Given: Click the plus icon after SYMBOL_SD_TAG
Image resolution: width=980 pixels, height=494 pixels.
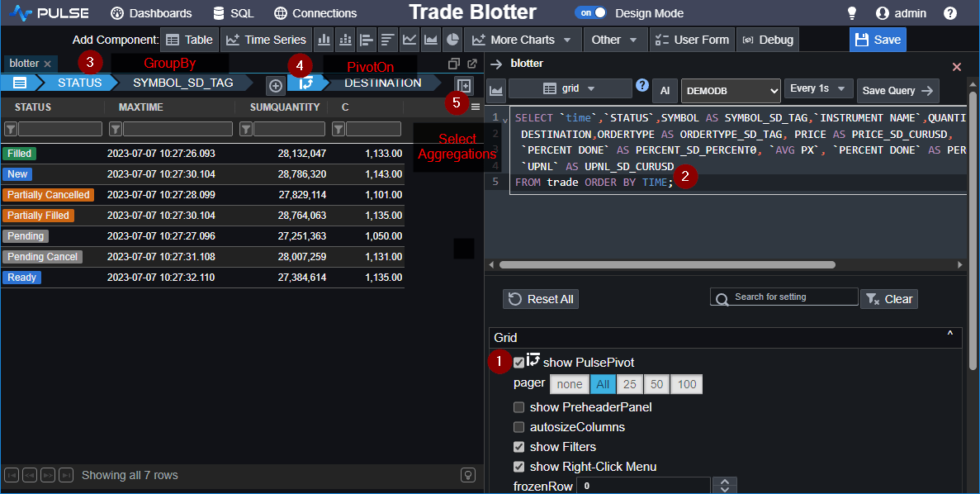Looking at the screenshot, I should pos(276,84).
